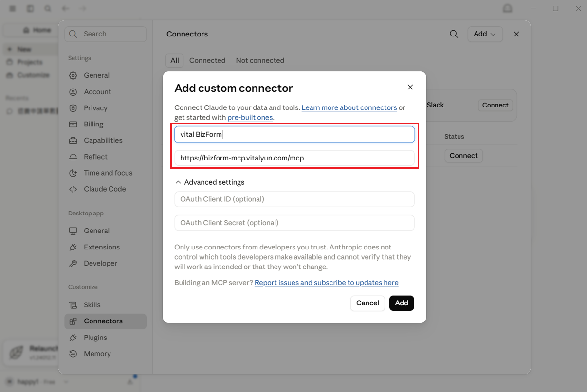This screenshot has height=392, width=587.
Task: Select Projects in the background sidebar
Action: [x=30, y=62]
